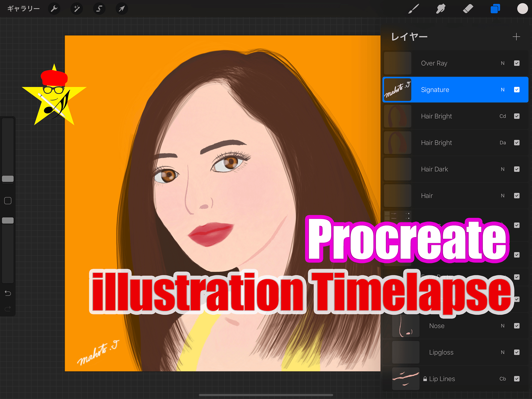
Task: Return to ギャラリー gallery
Action: pyautogui.click(x=24, y=9)
